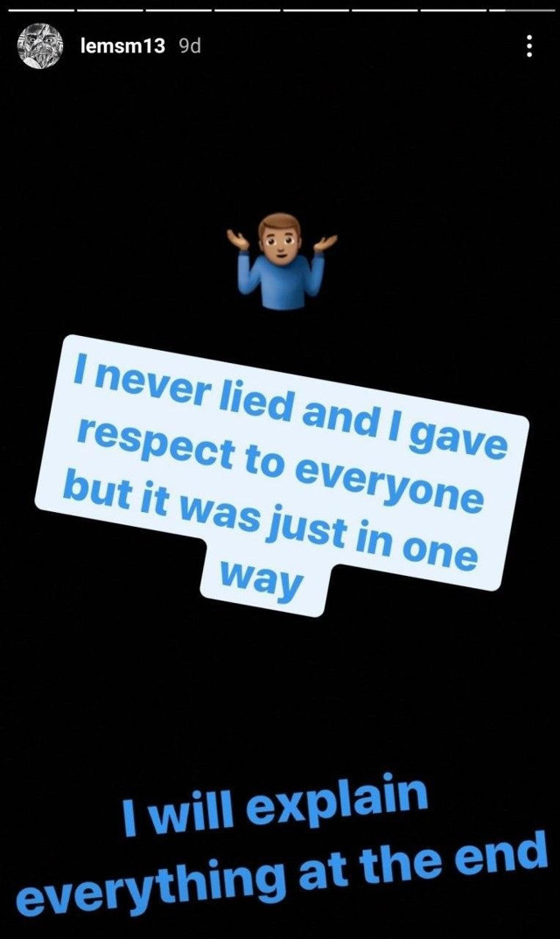Visit the lemsm13 username link
560x939 pixels.
click(122, 46)
